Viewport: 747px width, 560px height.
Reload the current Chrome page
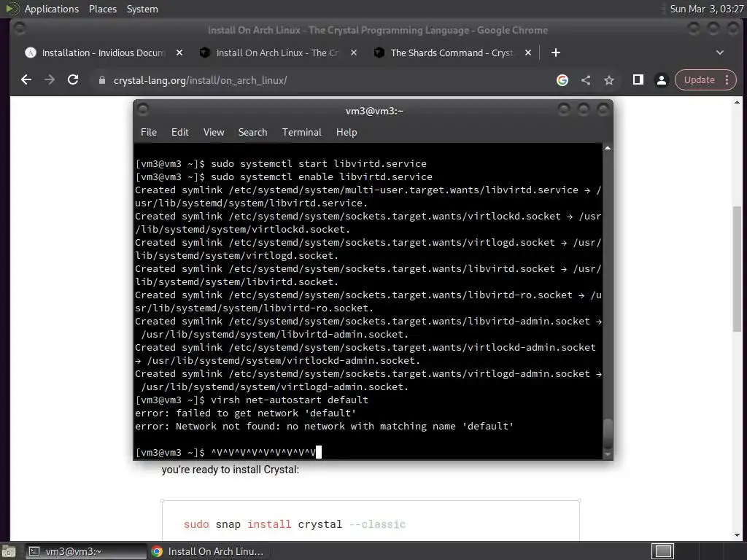click(x=73, y=80)
